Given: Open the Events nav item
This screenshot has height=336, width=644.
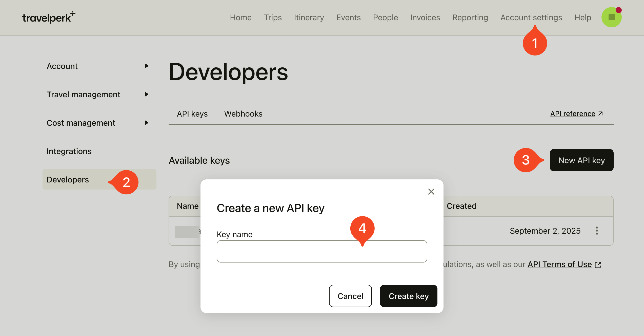Looking at the screenshot, I should point(348,17).
